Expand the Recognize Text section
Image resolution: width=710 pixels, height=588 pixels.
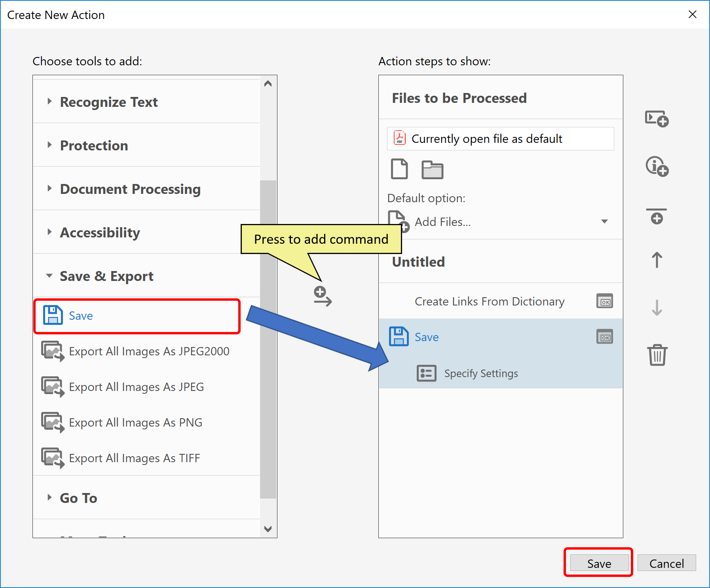click(50, 102)
